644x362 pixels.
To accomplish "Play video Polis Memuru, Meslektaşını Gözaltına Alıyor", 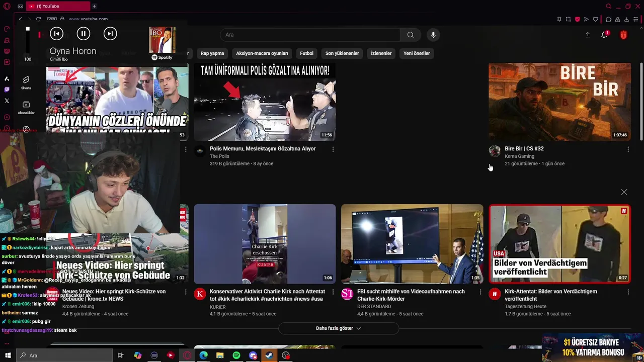I will [x=265, y=102].
